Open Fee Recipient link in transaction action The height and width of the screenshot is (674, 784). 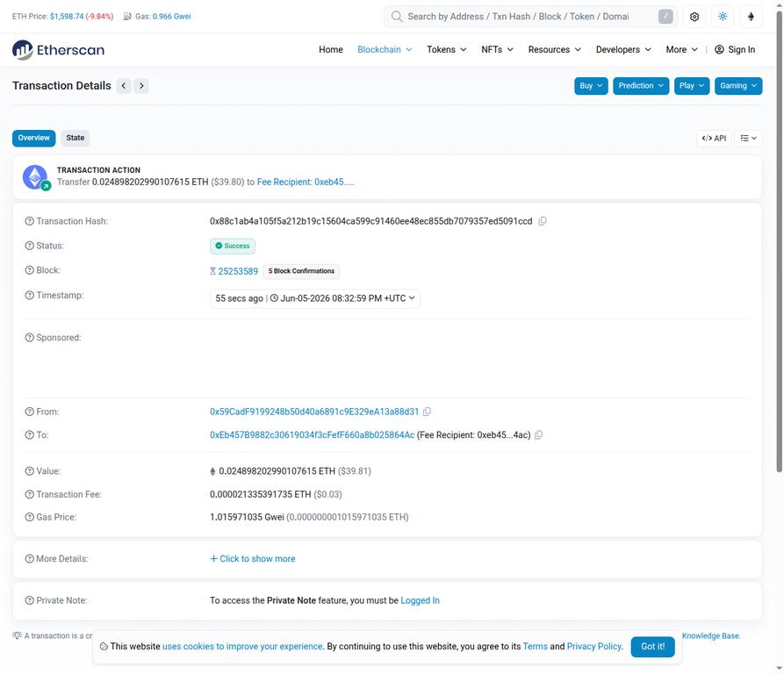pos(306,183)
